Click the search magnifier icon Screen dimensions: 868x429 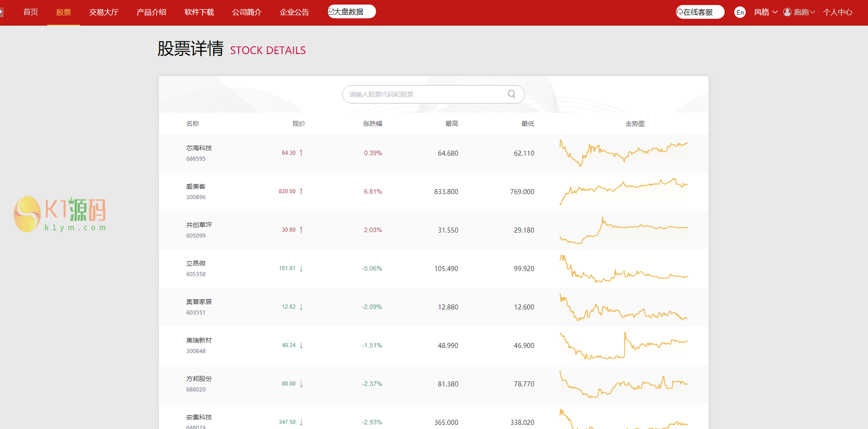pyautogui.click(x=511, y=94)
